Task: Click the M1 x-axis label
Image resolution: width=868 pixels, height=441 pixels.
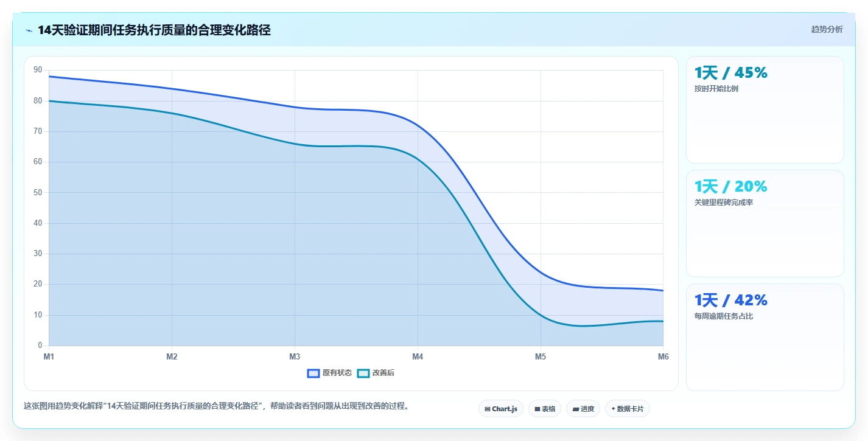Action: (x=49, y=357)
